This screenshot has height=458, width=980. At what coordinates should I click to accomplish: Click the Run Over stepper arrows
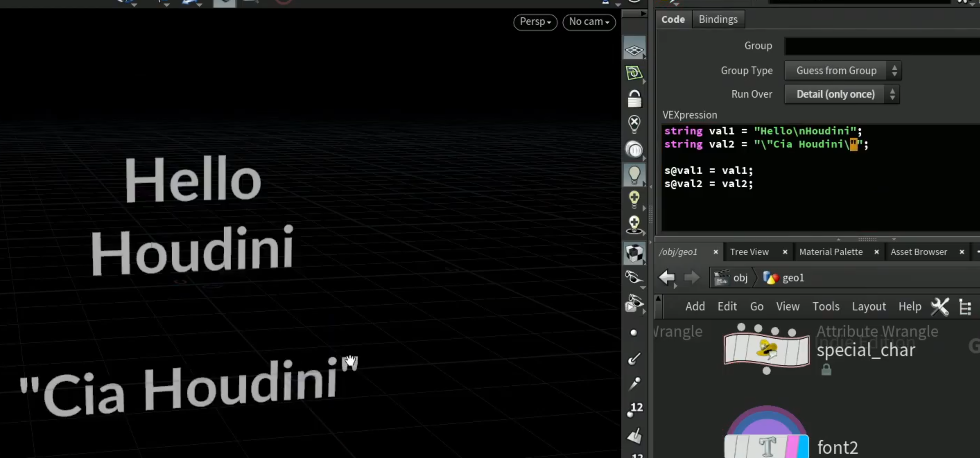click(x=893, y=94)
